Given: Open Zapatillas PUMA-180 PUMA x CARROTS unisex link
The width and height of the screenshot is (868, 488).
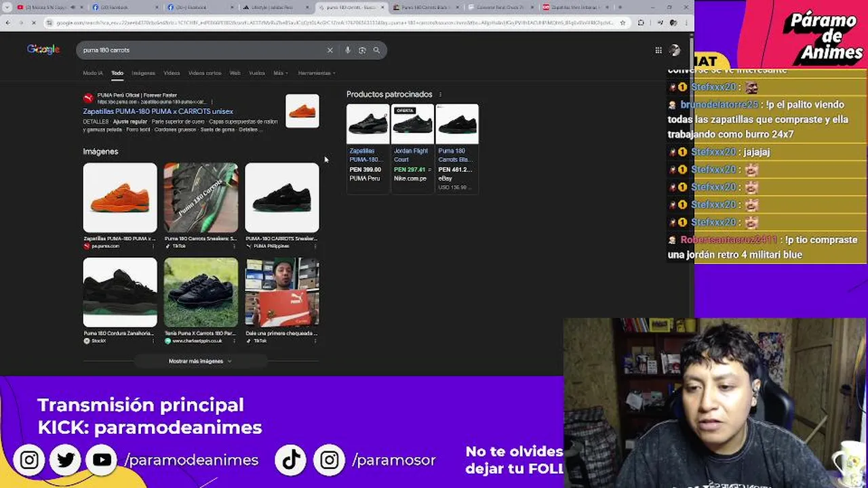Looking at the screenshot, I should 158,111.
